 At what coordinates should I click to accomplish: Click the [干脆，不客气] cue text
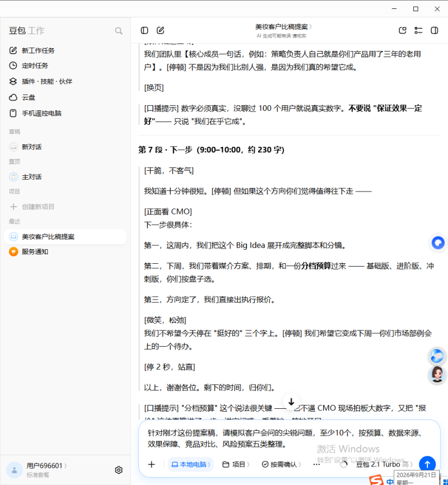[169, 171]
